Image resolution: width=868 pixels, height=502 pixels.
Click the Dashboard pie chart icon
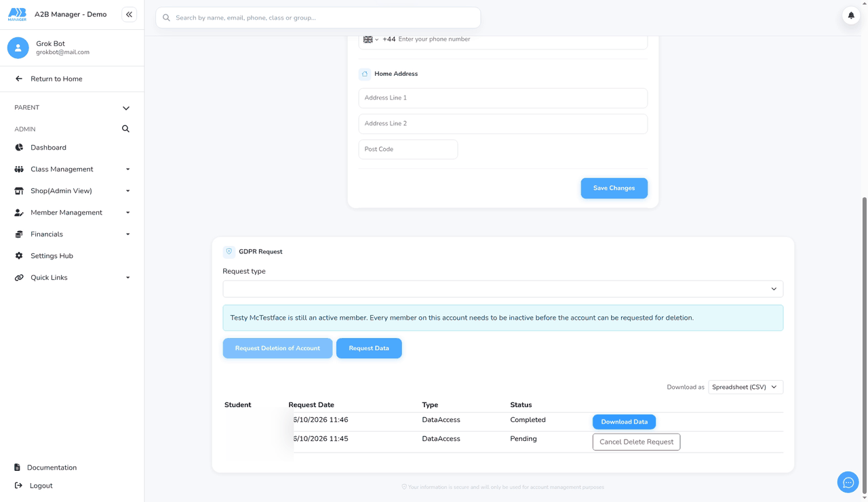(x=19, y=148)
